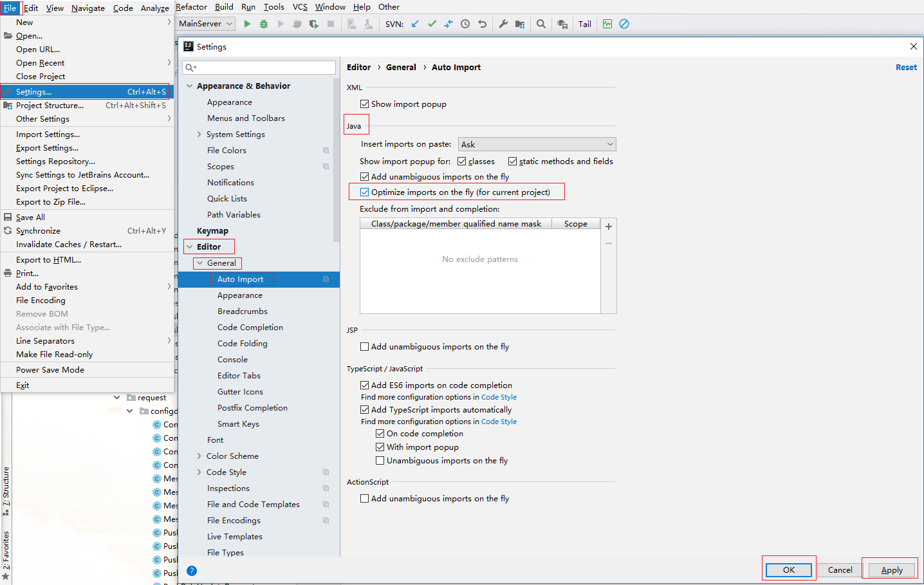
Task: Expand the Code Style tree node
Action: 199,472
